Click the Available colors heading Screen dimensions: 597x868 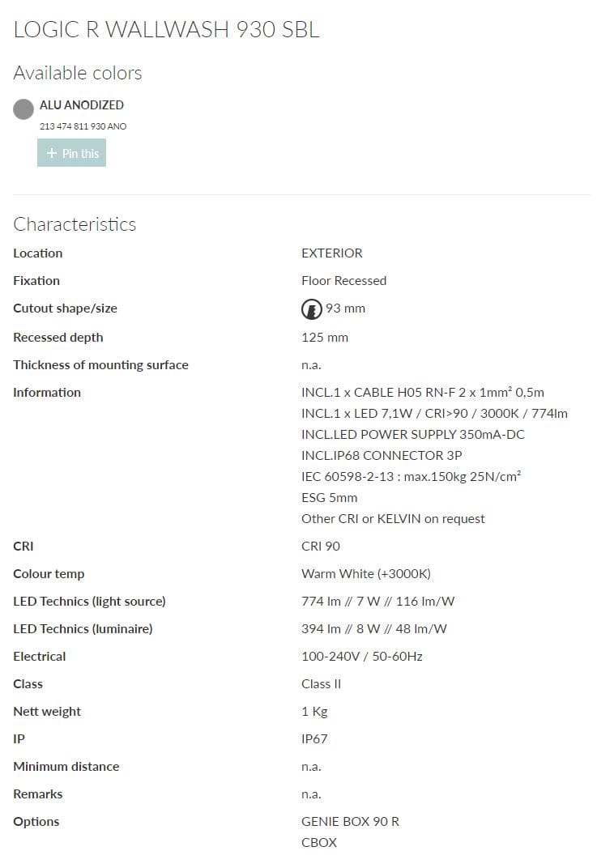pos(78,73)
